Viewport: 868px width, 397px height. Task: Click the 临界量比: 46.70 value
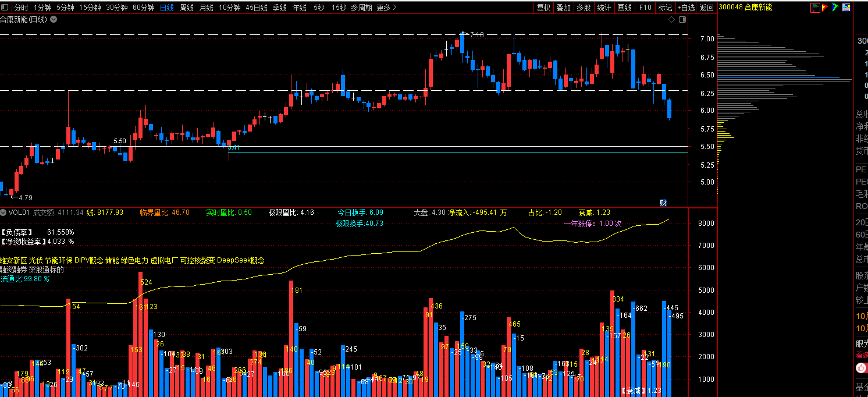point(165,212)
